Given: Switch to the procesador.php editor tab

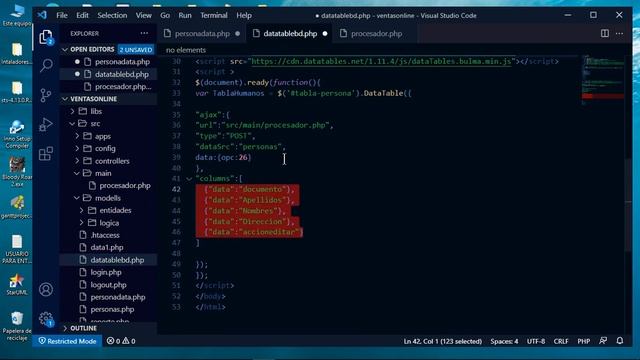Looking at the screenshot, I should (376, 33).
